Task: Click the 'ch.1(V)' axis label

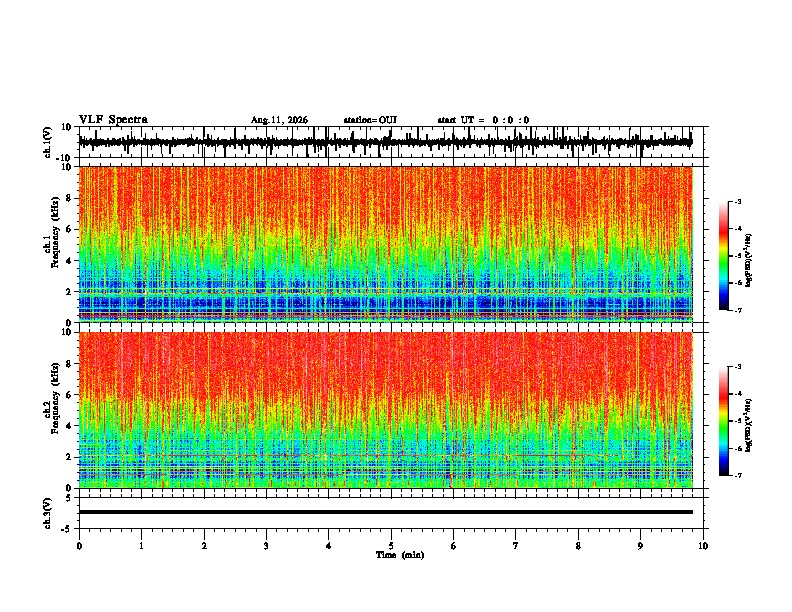Action: 48,142
